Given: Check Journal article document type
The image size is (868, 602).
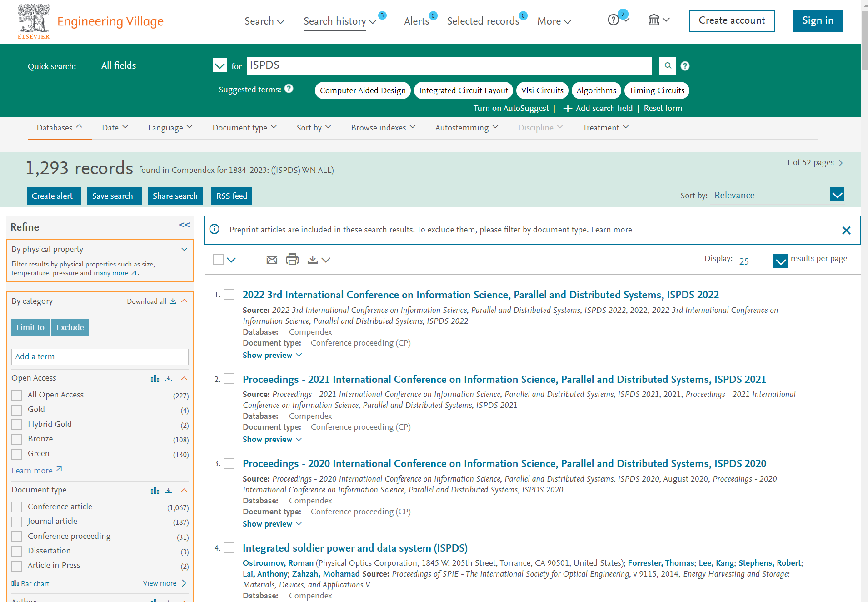Looking at the screenshot, I should (17, 522).
